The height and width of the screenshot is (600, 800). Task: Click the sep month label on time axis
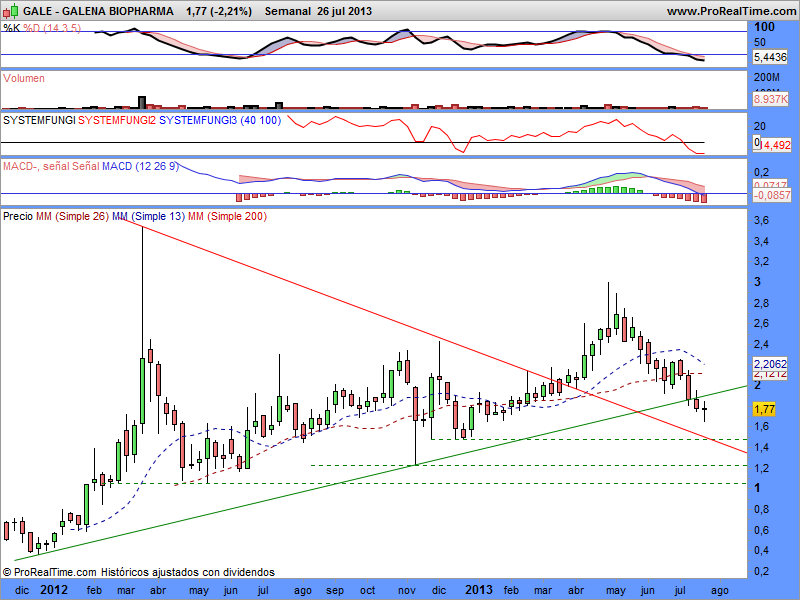click(335, 591)
